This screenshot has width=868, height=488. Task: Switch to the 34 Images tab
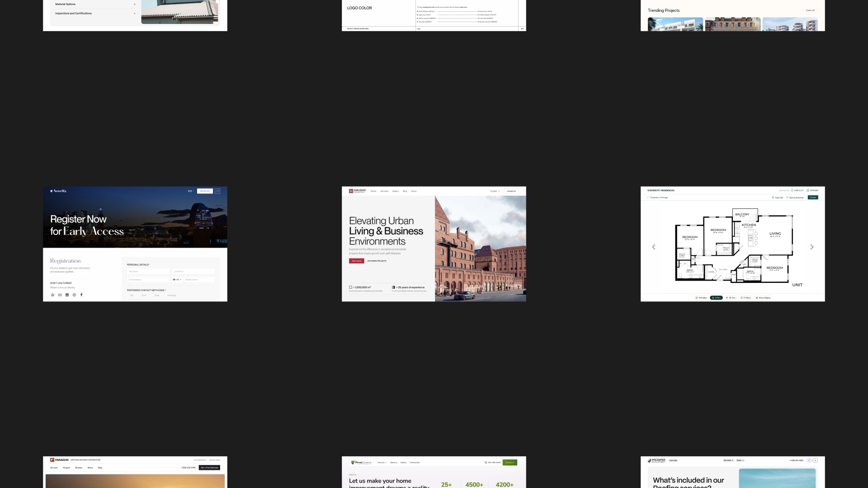701,298
